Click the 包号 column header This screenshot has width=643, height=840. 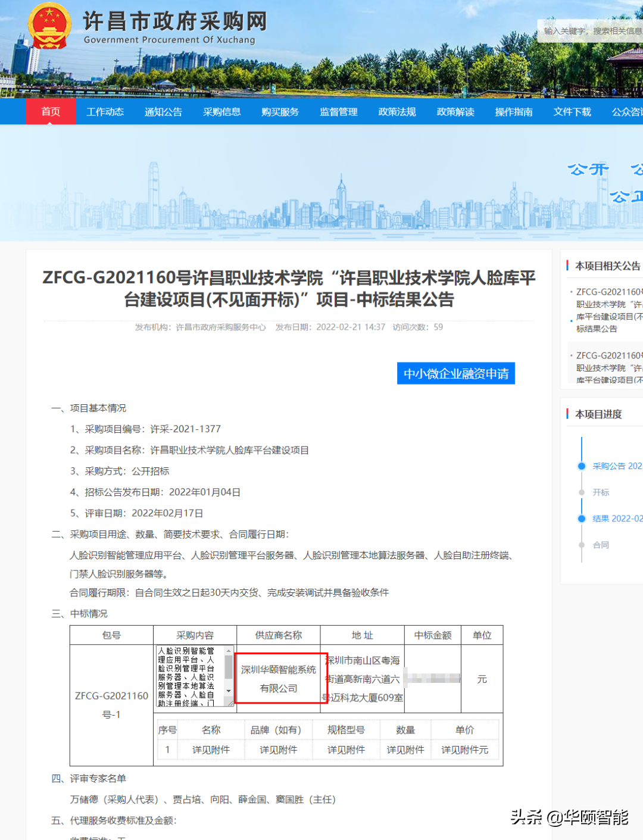(x=111, y=635)
